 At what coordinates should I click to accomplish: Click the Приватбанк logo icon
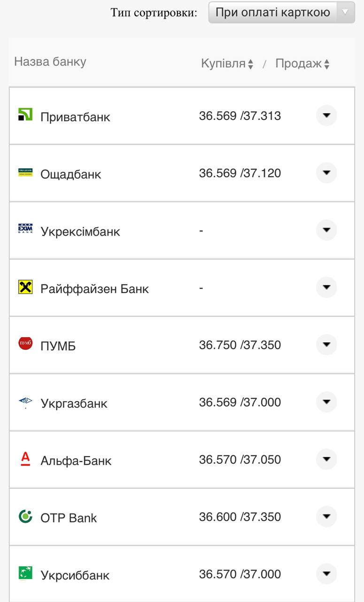coord(25,114)
